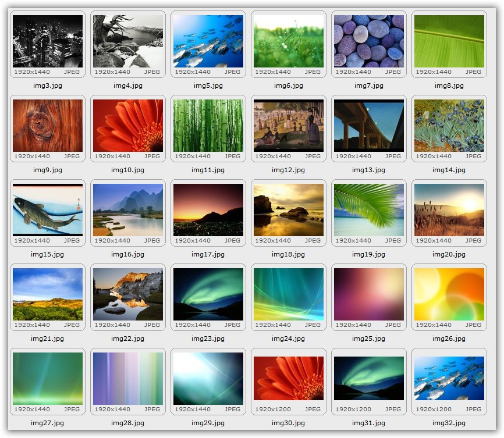Pick the img31.jpg widescreen aurora thumbnail
Viewport: 504px width, 438px height.
click(369, 379)
